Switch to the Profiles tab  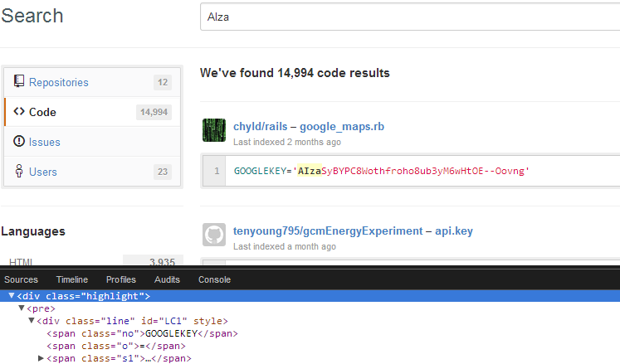point(121,280)
